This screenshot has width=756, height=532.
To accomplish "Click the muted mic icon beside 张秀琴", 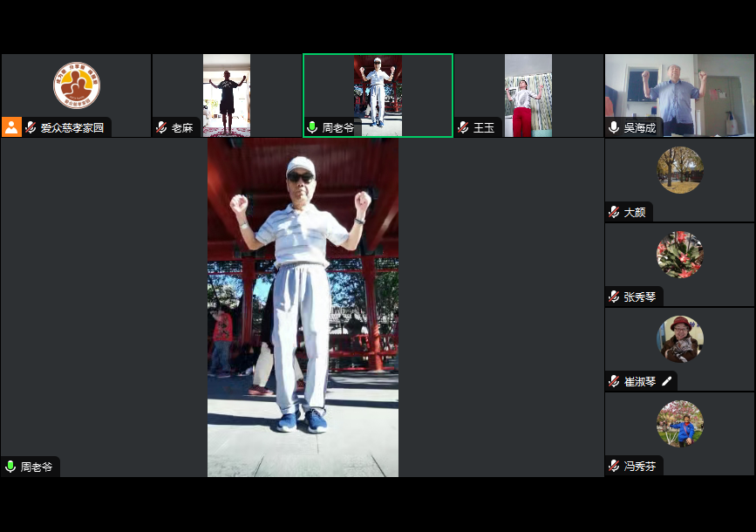I will [614, 297].
